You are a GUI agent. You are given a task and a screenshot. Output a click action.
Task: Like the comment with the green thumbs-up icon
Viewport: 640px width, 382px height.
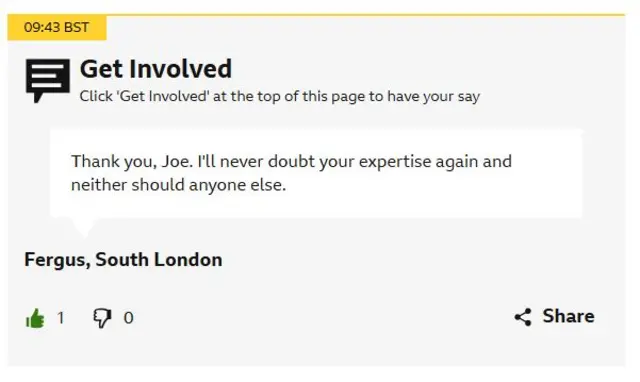(35, 318)
